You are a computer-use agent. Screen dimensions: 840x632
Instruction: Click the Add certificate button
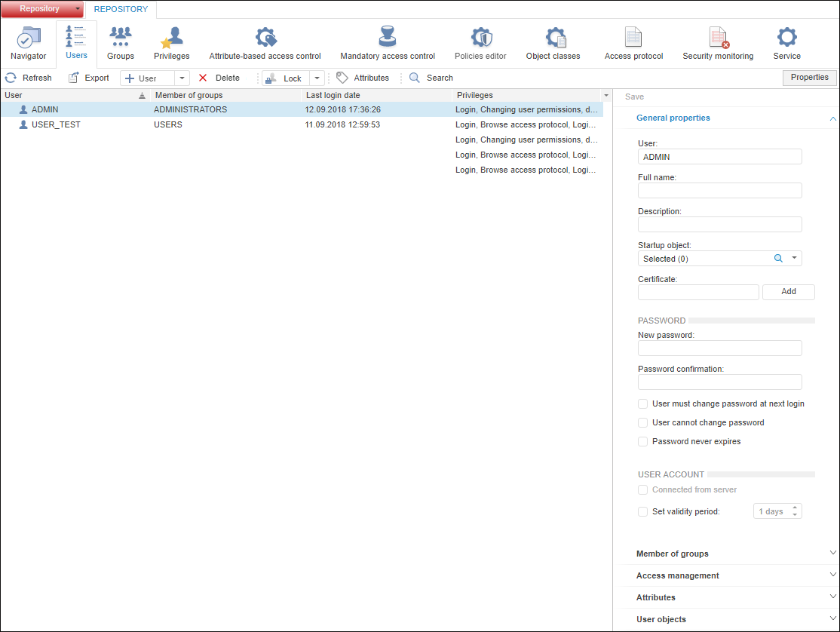[x=788, y=292]
